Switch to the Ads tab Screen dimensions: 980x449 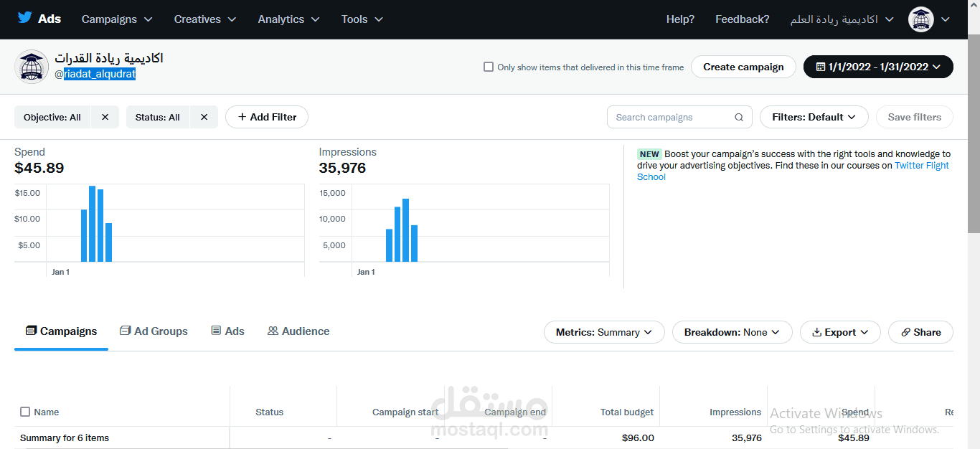(x=227, y=331)
